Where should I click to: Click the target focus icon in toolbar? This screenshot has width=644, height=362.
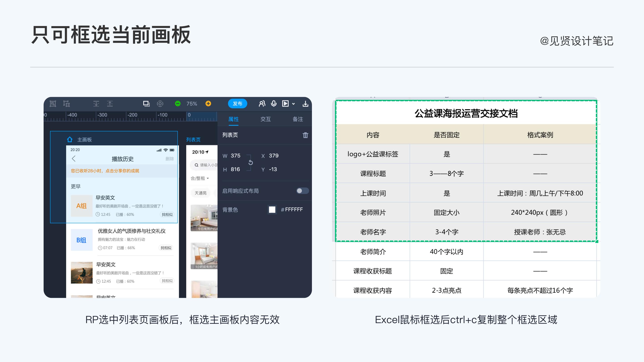pos(160,104)
